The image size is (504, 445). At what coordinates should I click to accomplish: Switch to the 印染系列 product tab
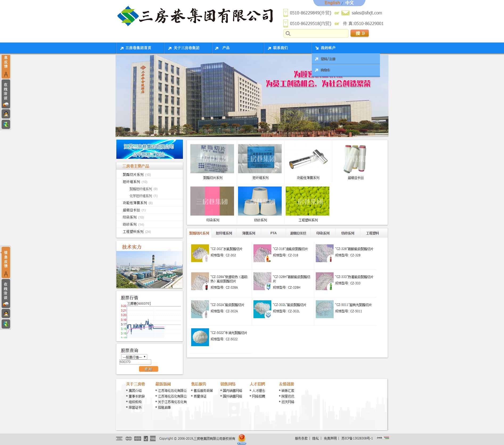click(x=323, y=233)
